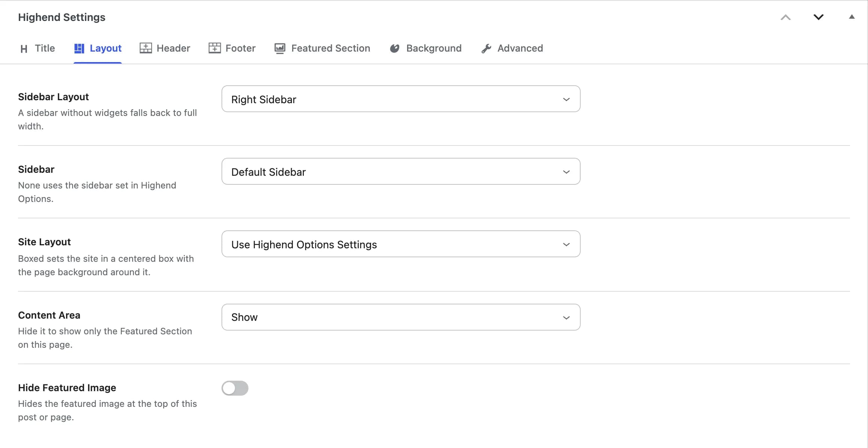868x448 pixels.
Task: Open the Content Area Show dropdown
Action: (x=401, y=317)
